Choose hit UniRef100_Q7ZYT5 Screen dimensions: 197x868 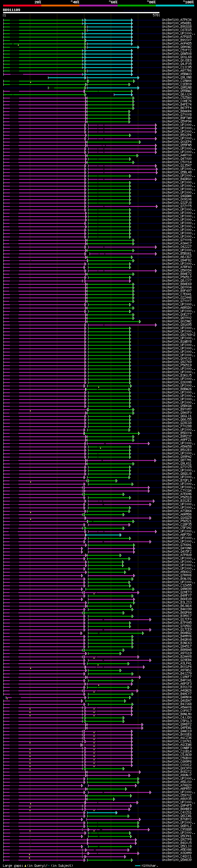tap(177, 206)
